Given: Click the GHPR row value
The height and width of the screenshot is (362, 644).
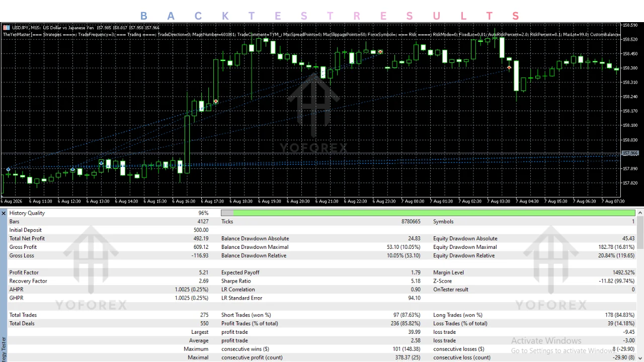Looking at the screenshot, I should pyautogui.click(x=192, y=298).
